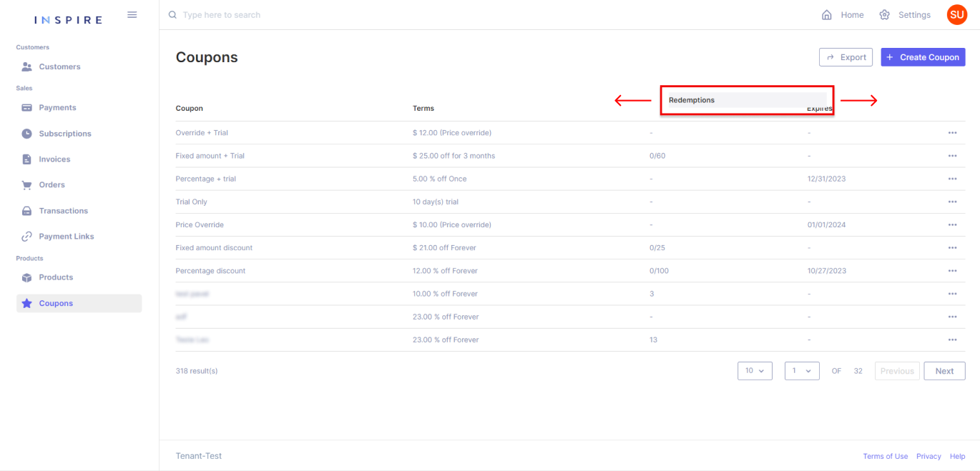
Task: Open the SU user avatar menu
Action: 956,14
